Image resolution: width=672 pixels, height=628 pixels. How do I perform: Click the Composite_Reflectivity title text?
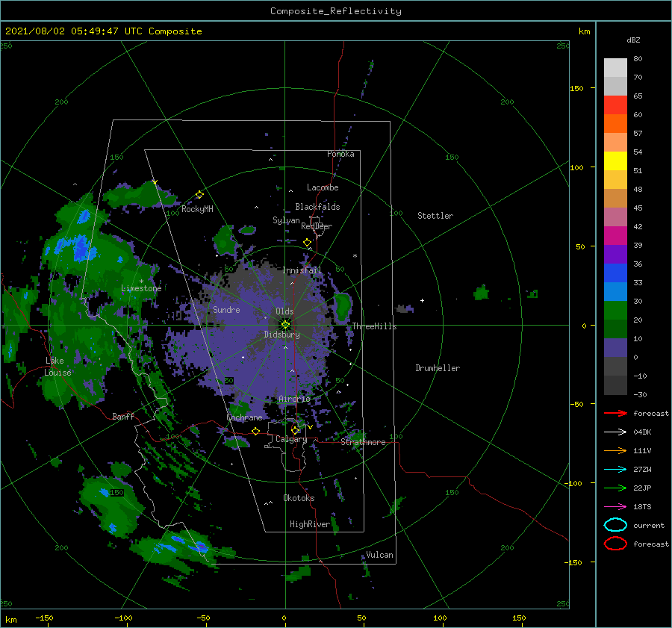(x=335, y=11)
